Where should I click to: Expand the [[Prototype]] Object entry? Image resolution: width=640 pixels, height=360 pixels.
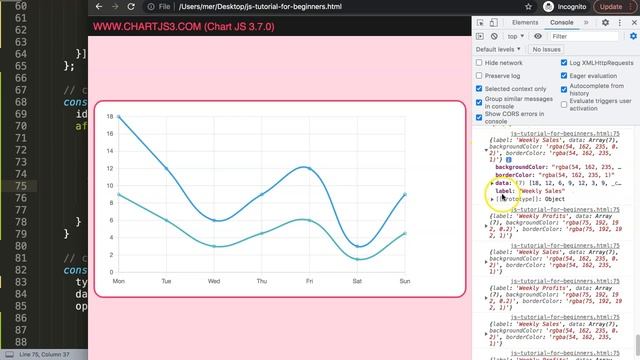492,199
